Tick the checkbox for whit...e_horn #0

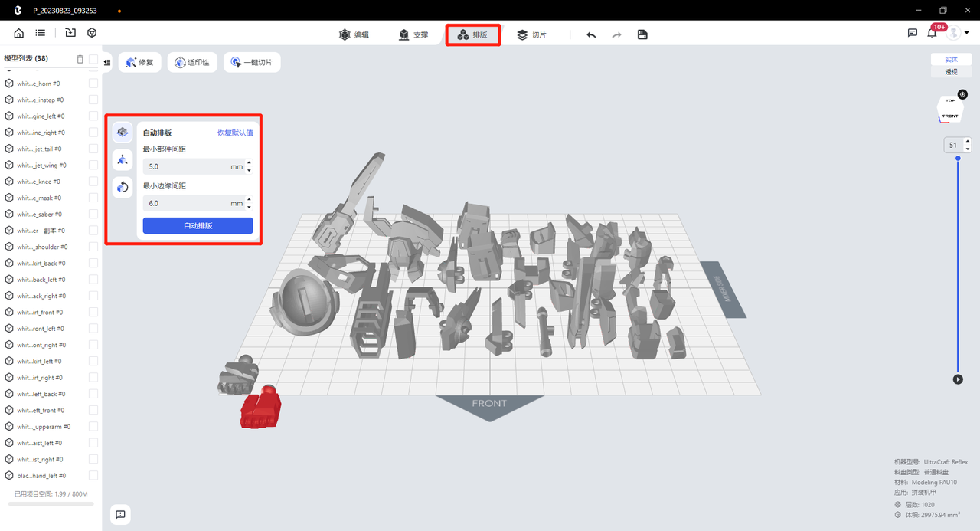93,84
